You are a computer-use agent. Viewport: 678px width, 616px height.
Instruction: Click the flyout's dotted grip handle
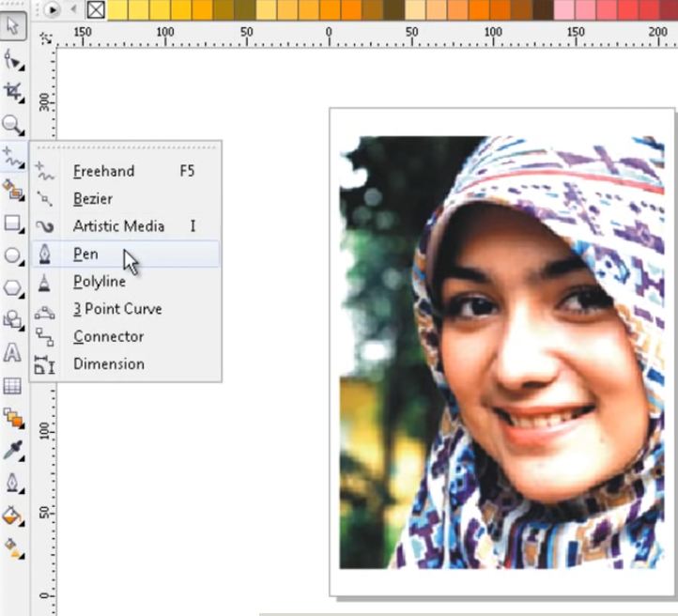pos(126,147)
